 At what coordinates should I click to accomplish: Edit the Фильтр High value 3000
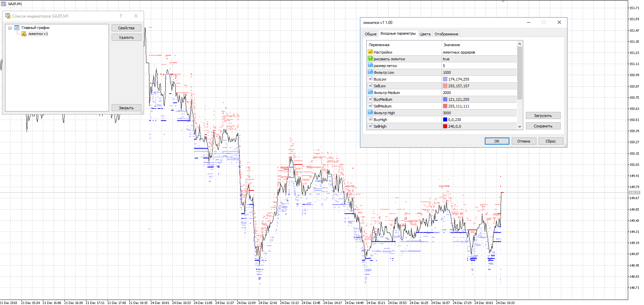tap(479, 113)
